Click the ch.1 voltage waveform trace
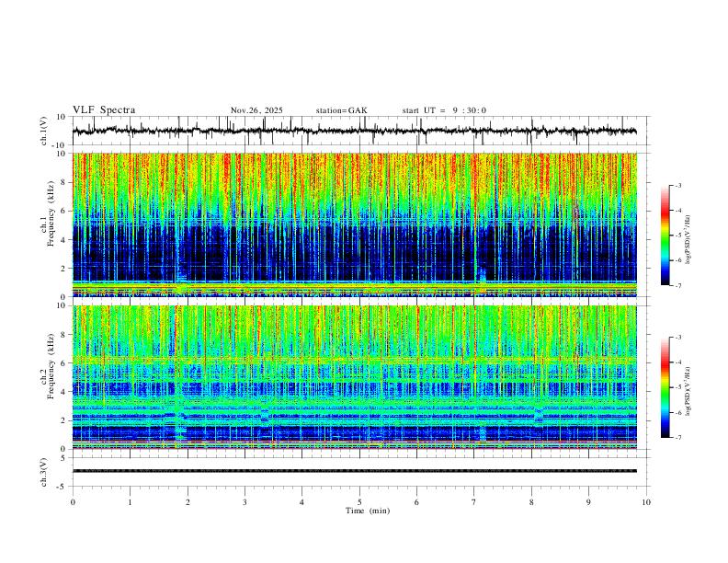The height and width of the screenshot is (563, 728). pos(354,131)
